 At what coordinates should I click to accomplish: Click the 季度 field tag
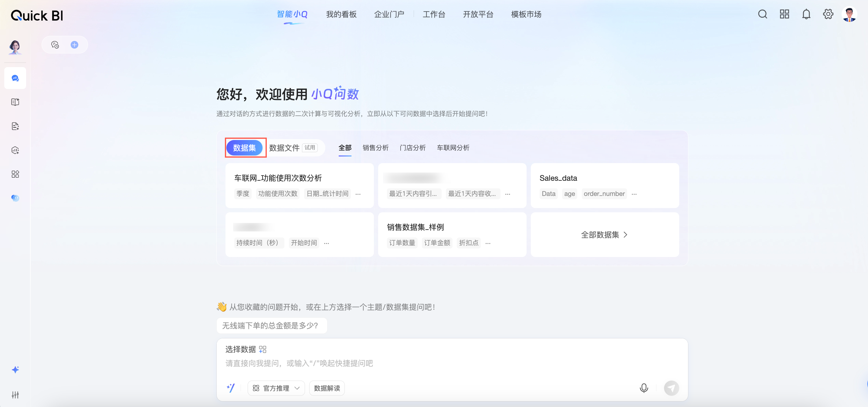(x=242, y=194)
